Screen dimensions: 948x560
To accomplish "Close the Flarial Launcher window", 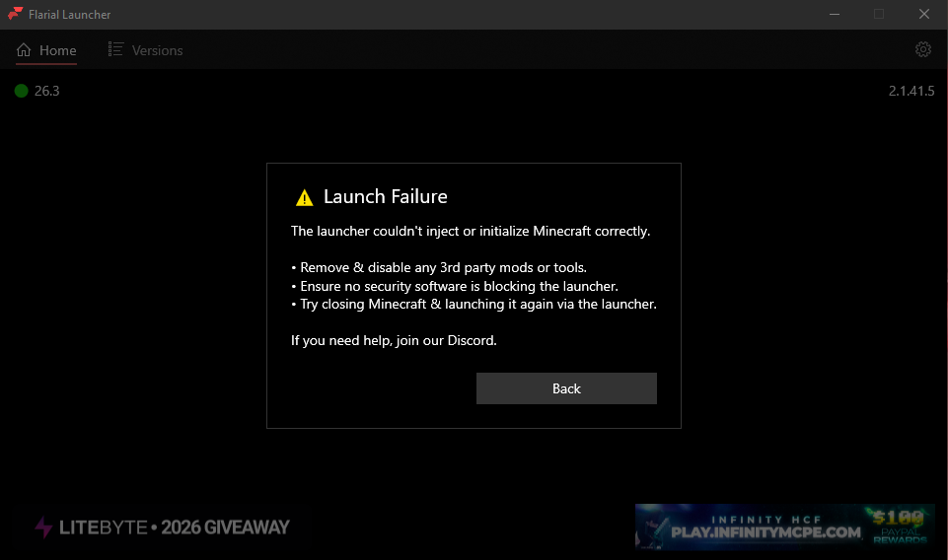I will point(923,14).
